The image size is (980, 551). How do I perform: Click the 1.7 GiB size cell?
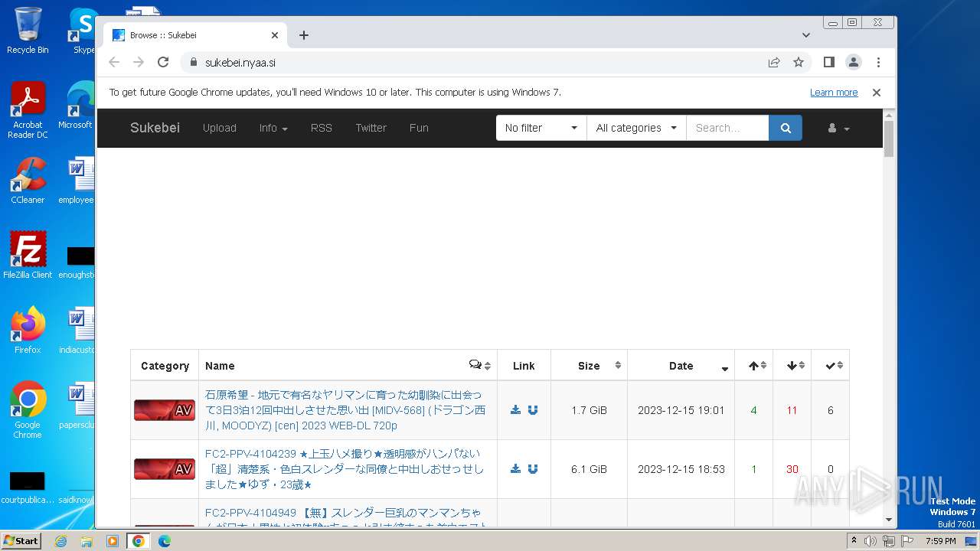(589, 410)
